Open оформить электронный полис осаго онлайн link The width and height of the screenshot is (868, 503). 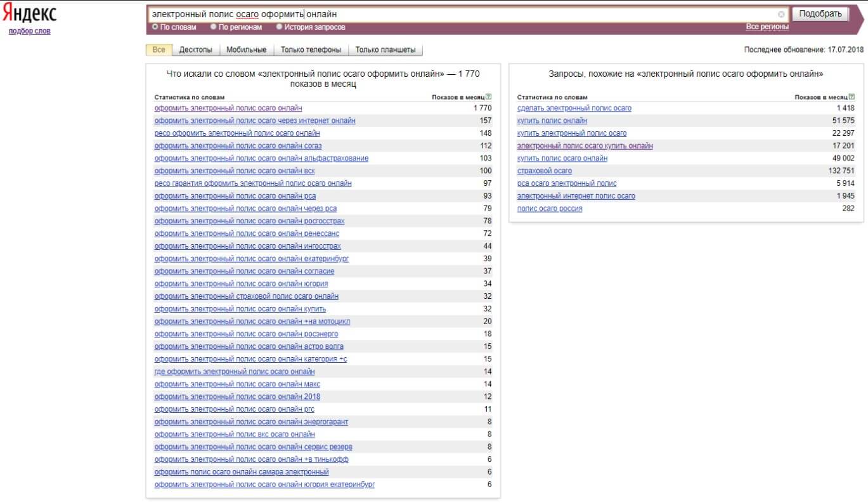coord(228,108)
